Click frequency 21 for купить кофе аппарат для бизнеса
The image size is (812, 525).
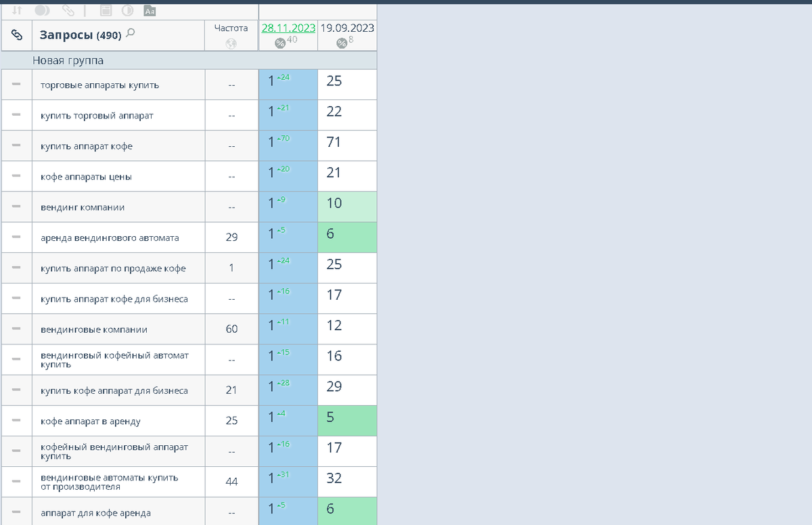click(231, 390)
